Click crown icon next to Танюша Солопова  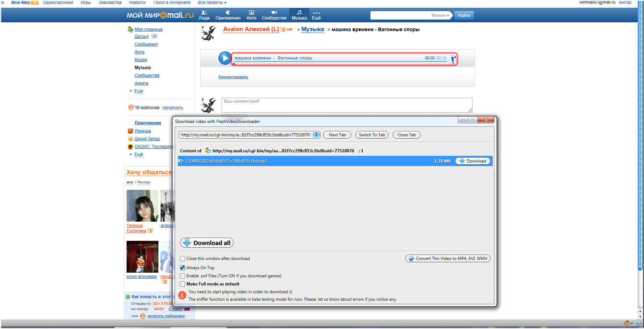(x=150, y=231)
